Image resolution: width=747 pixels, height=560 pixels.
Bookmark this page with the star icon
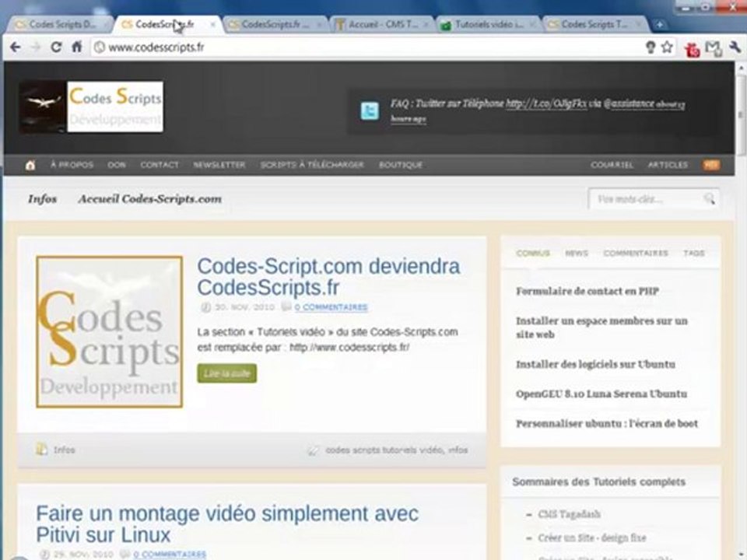click(x=667, y=47)
